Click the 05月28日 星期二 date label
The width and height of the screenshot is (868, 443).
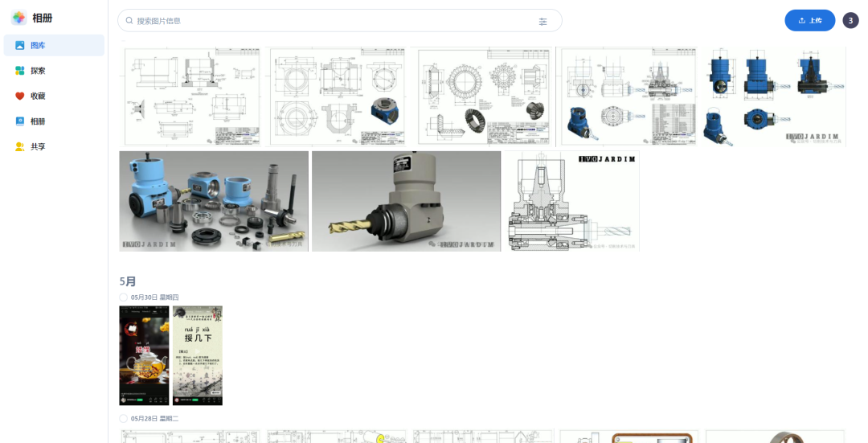point(155,419)
